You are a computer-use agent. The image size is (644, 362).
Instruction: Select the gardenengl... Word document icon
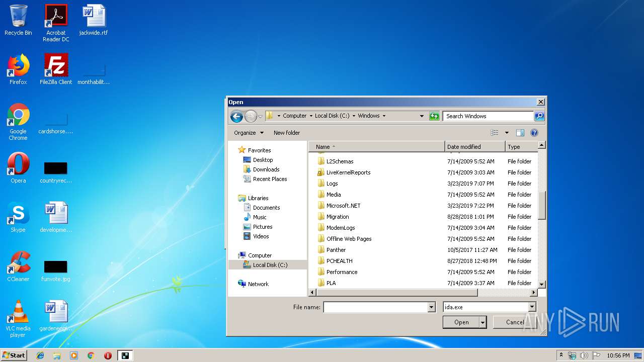[x=56, y=316]
